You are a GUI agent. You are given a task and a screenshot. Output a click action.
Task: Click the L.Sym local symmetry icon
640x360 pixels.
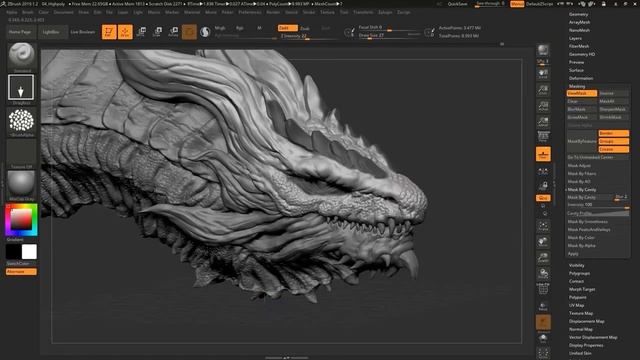coord(543,171)
